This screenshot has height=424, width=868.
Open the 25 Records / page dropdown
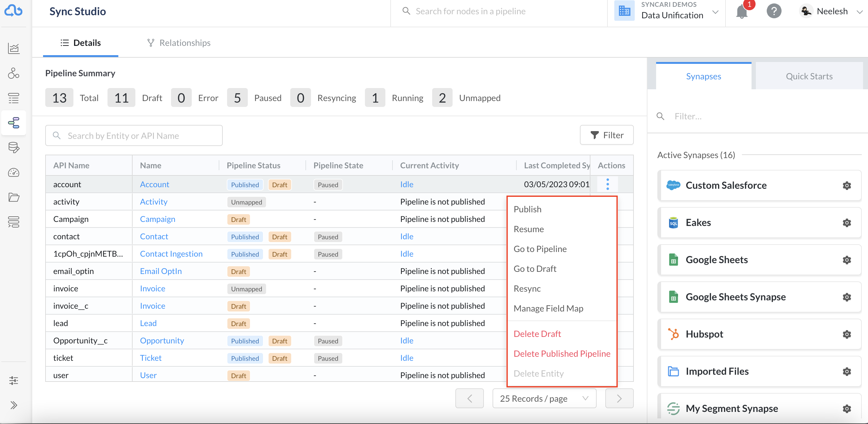coord(544,398)
